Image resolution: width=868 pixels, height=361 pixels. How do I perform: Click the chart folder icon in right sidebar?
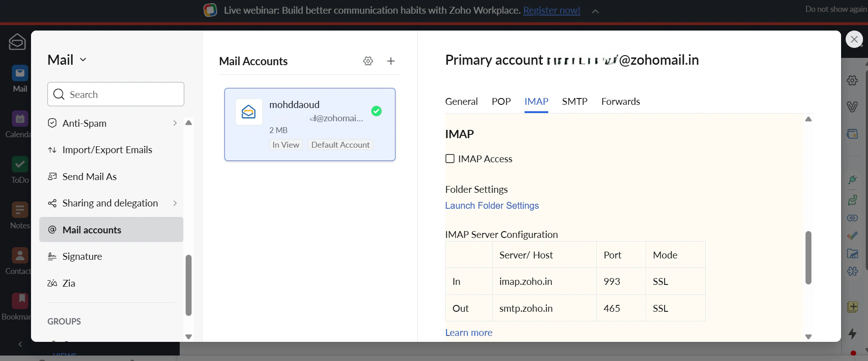click(852, 253)
